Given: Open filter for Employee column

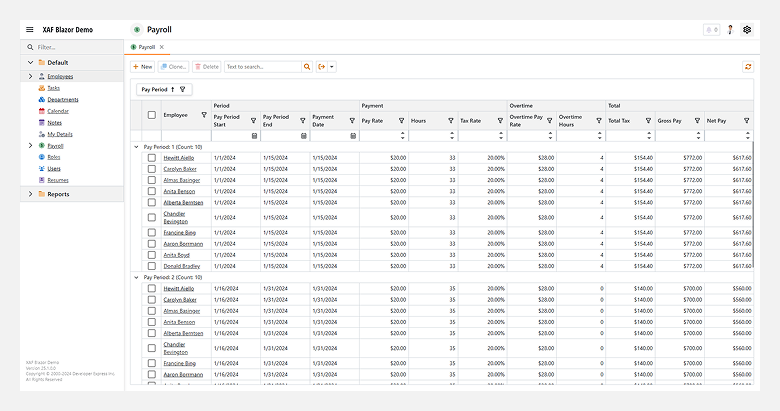Looking at the screenshot, I should coord(204,116).
